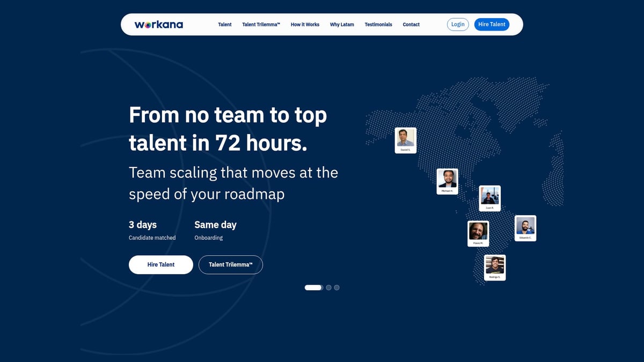Open the Why Latam section
Screen dimensions: 644x362
(x=342, y=24)
